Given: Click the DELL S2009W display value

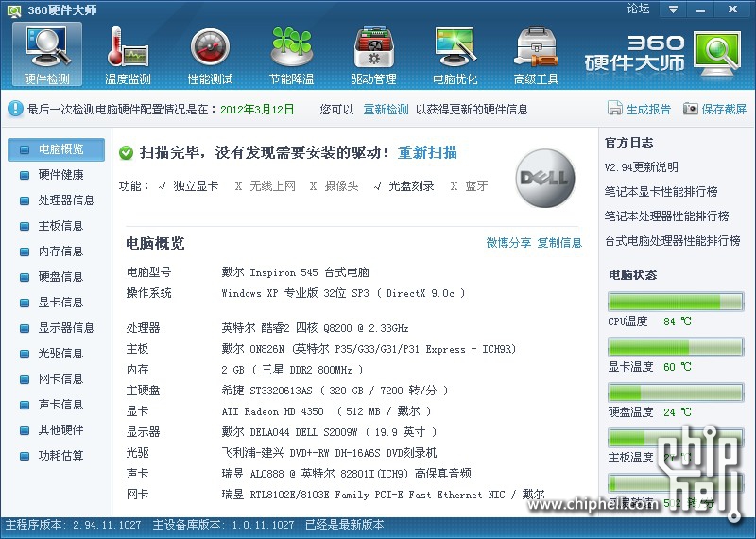Looking at the screenshot, I should tap(329, 432).
